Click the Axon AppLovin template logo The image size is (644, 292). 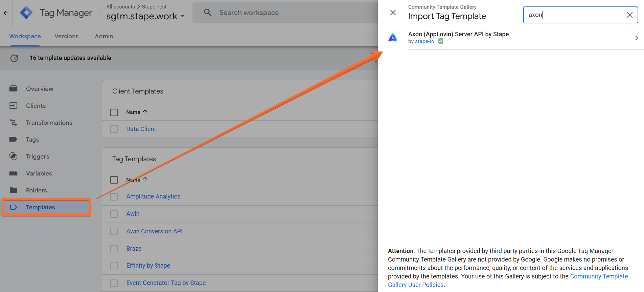pyautogui.click(x=393, y=38)
